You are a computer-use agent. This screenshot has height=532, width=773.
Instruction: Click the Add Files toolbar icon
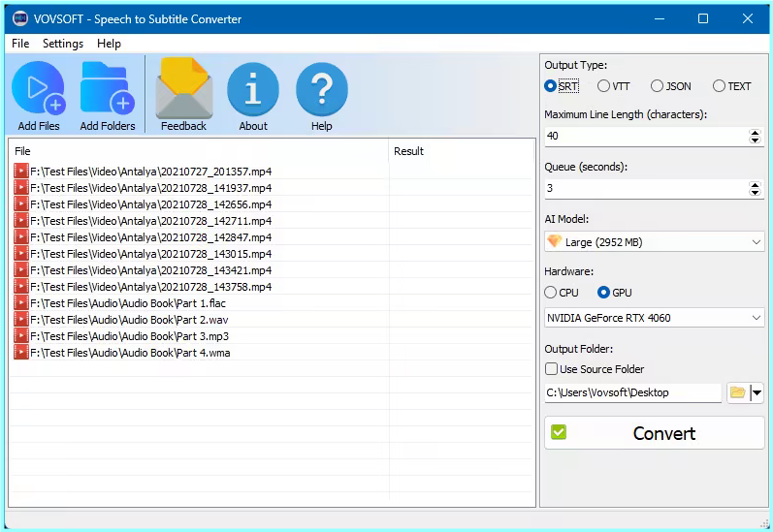(x=39, y=89)
